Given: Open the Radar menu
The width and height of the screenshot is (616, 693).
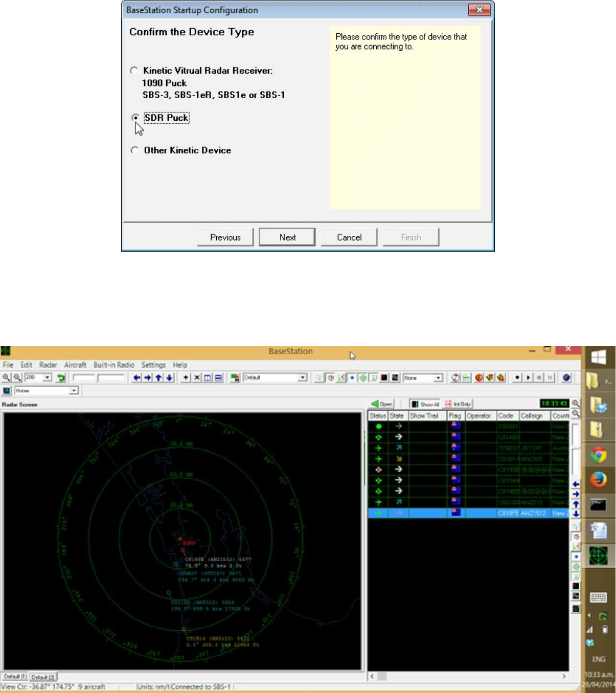Looking at the screenshot, I should click(x=48, y=365).
